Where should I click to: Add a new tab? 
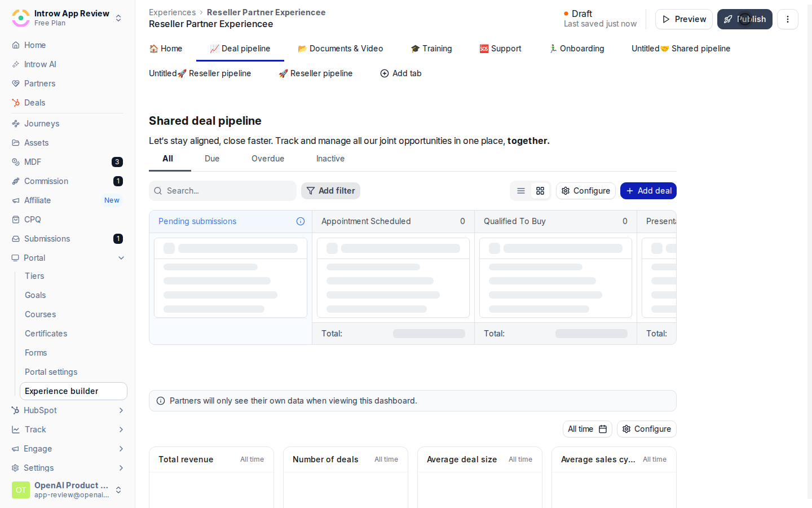click(401, 73)
